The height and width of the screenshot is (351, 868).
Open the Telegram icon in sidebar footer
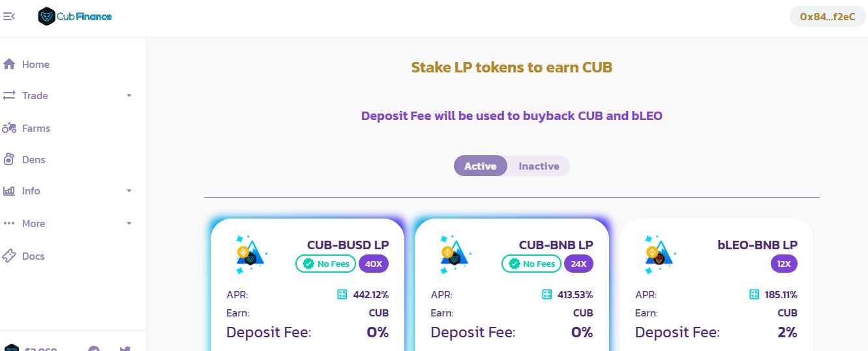pos(94,349)
